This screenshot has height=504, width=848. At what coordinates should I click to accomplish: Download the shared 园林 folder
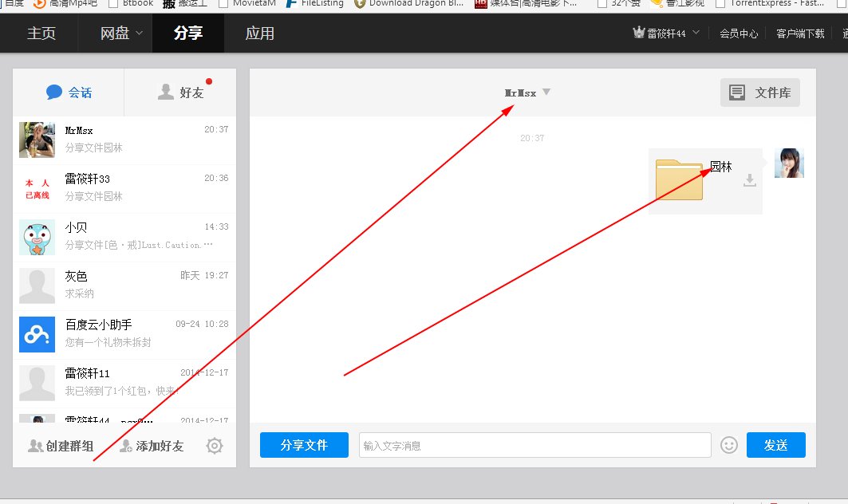click(750, 180)
